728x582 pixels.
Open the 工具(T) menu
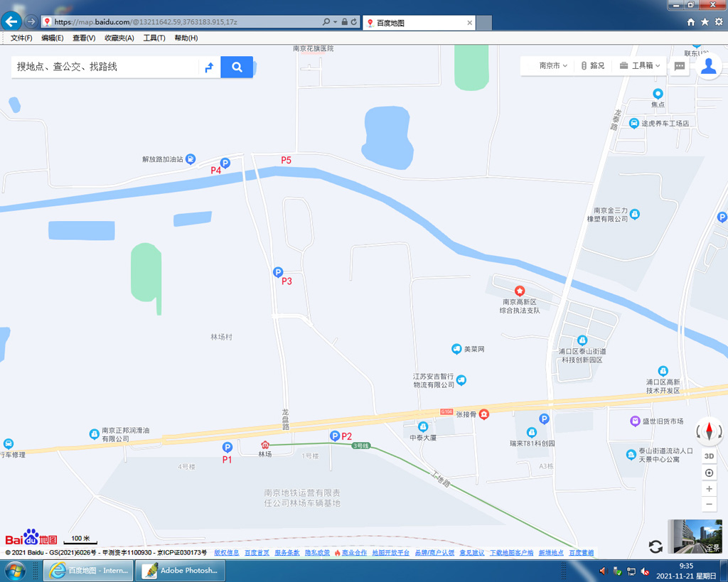(x=154, y=38)
